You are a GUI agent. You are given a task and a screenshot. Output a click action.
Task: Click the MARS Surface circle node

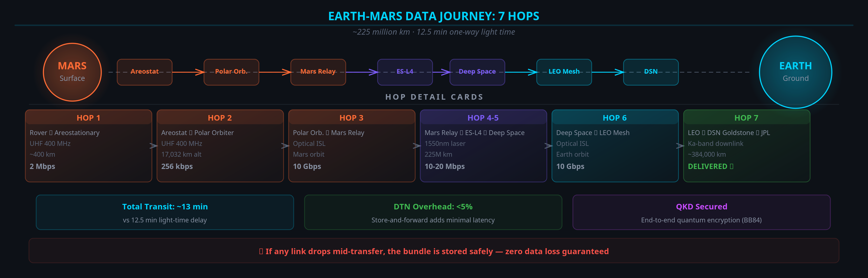pyautogui.click(x=72, y=72)
